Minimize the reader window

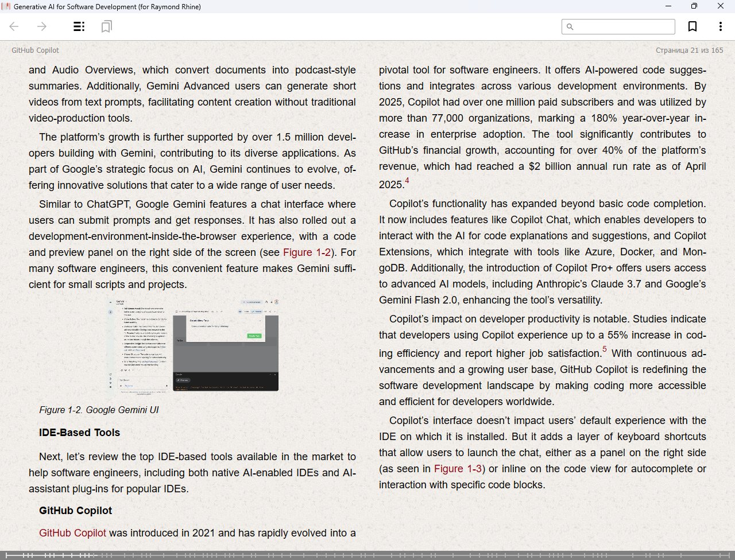[x=668, y=6]
